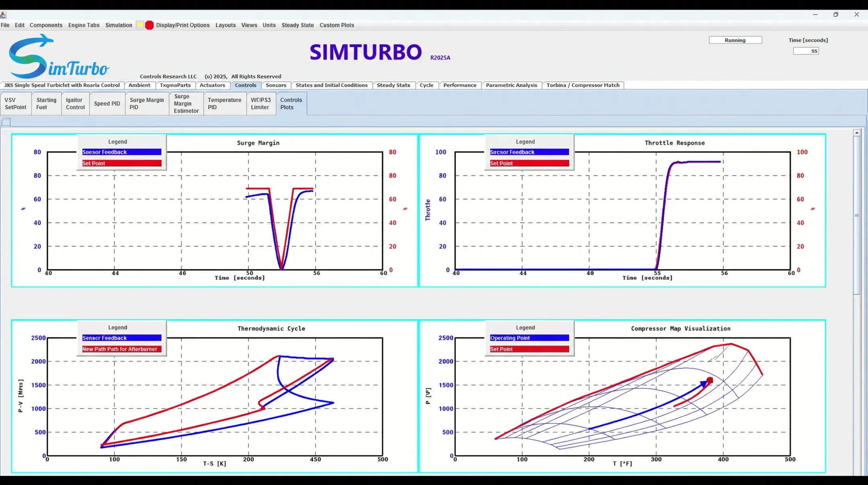Click blue Suesor Feedback swatch in Surge Margin legend
868x485 pixels.
[122, 152]
